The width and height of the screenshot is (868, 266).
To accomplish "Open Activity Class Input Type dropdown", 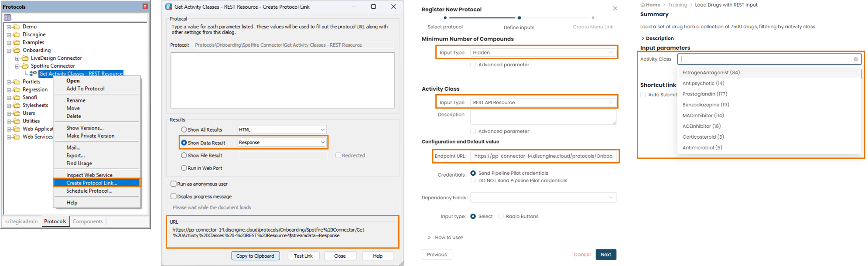I will pos(543,102).
